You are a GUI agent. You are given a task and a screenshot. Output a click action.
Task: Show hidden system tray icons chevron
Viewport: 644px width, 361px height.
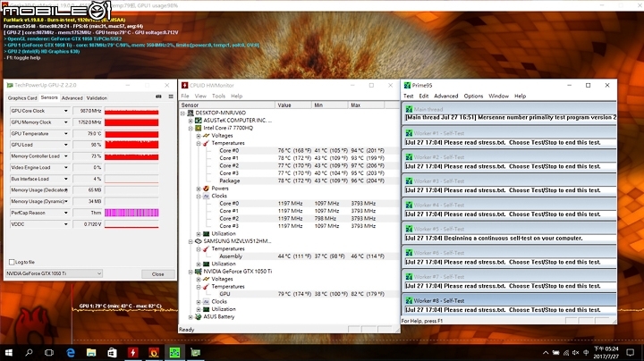tap(546, 352)
